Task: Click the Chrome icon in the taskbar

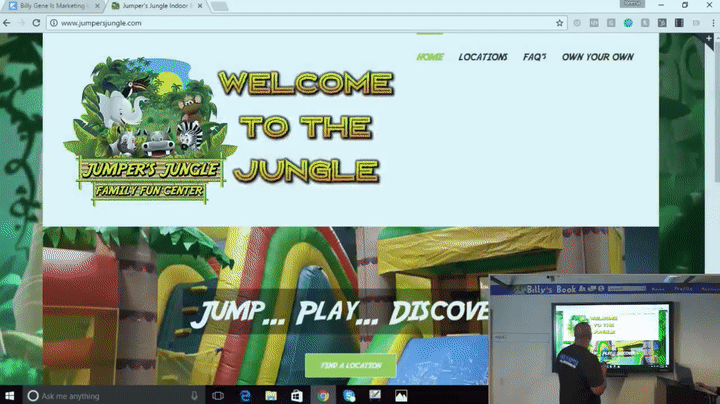Action: pos(323,396)
